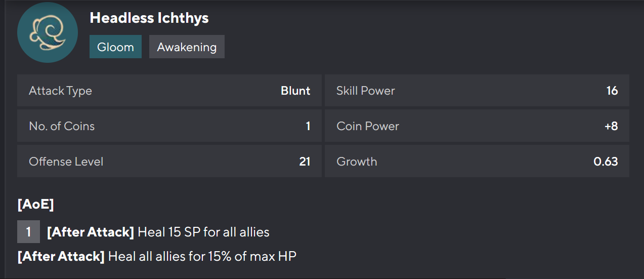This screenshot has width=644, height=279.
Task: Click the Headless Ichthys skill icon
Action: click(x=48, y=33)
